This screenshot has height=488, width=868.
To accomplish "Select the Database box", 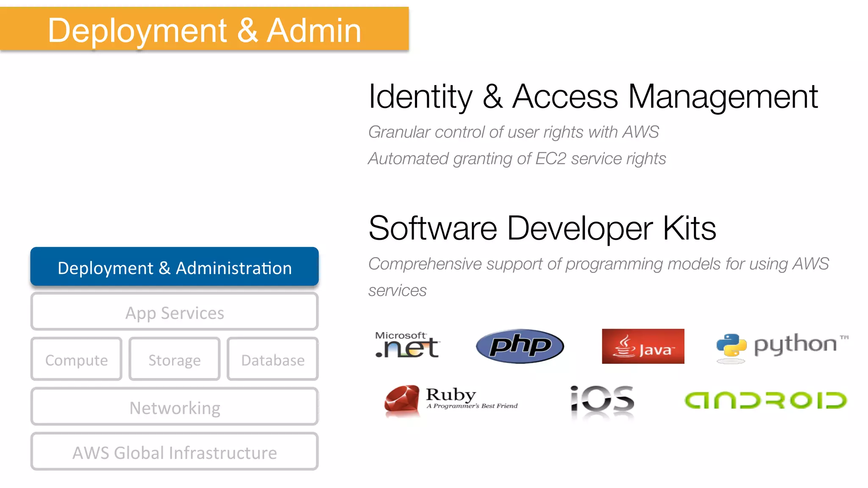I will [273, 359].
